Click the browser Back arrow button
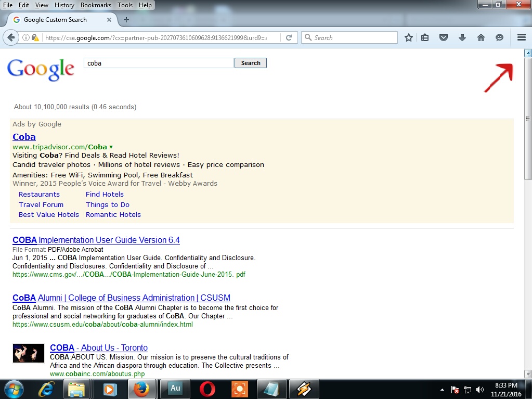Image resolution: width=532 pixels, height=399 pixels. 11,37
